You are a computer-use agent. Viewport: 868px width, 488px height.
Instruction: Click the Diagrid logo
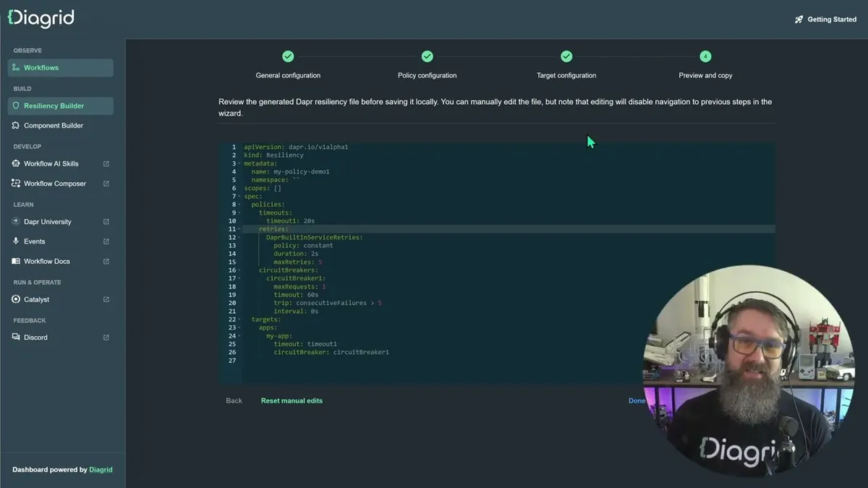coord(41,18)
